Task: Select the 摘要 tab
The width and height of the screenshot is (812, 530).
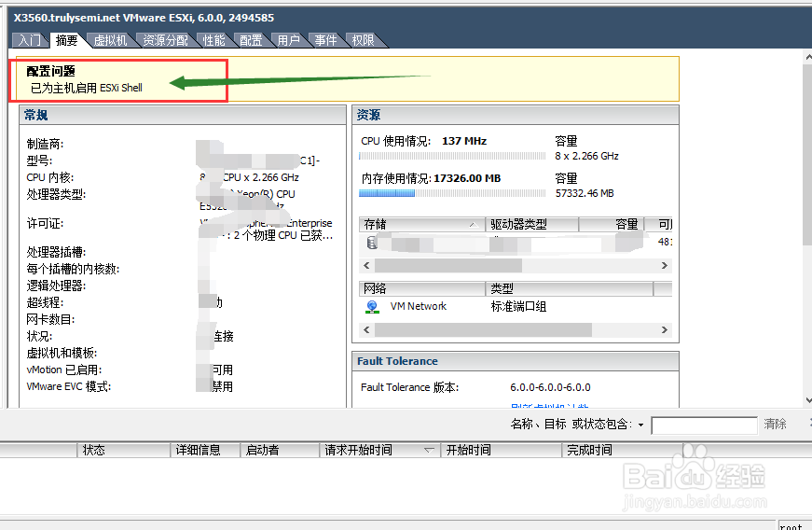Action: pos(66,40)
